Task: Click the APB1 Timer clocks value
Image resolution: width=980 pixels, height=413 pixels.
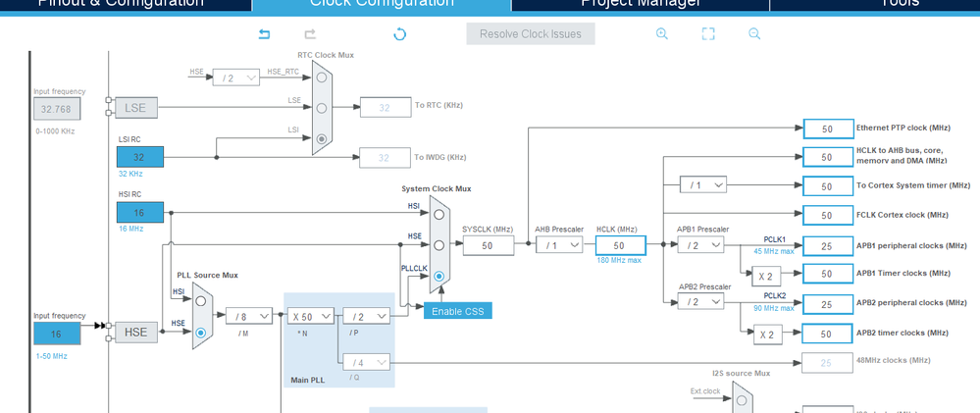Action: (x=828, y=274)
